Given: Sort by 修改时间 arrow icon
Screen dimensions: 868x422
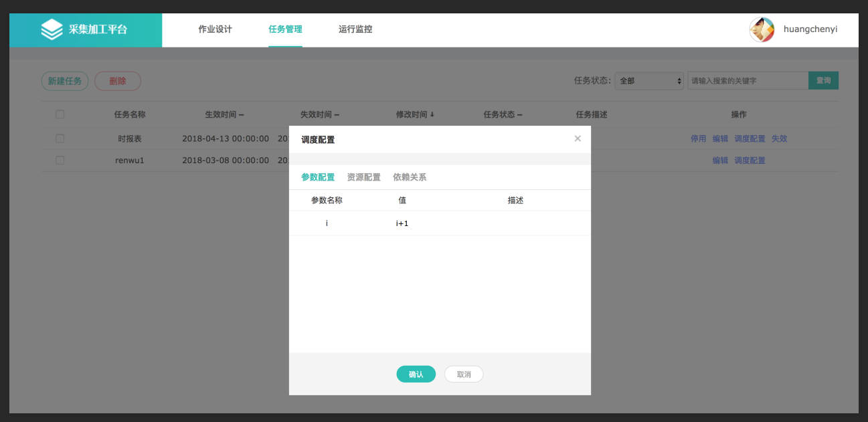Looking at the screenshot, I should (432, 114).
